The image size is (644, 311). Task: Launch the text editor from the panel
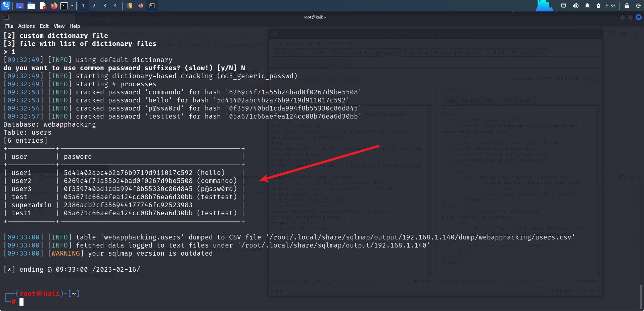pyautogui.click(x=43, y=6)
